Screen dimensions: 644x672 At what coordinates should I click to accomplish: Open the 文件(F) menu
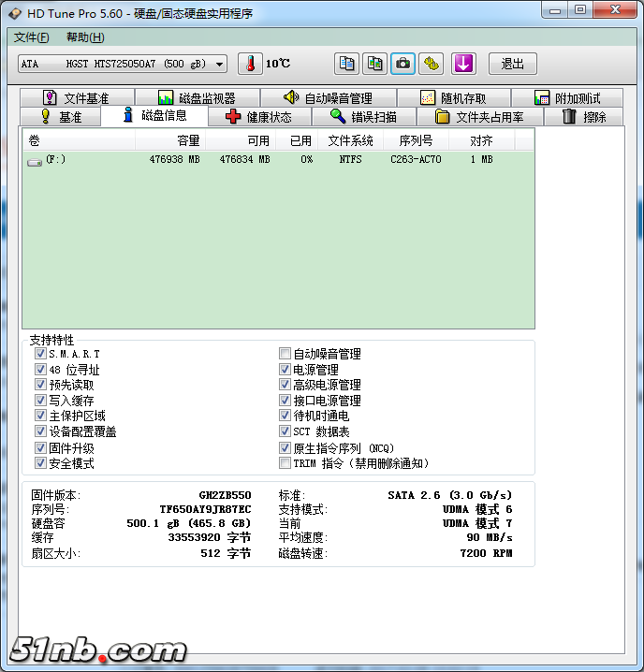click(x=32, y=37)
